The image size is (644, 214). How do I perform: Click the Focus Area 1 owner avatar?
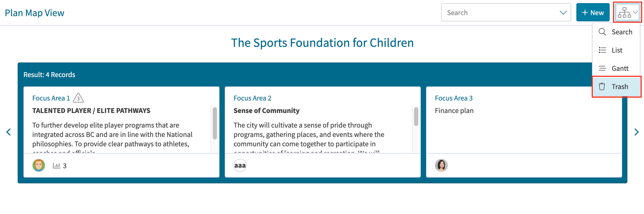tap(39, 165)
